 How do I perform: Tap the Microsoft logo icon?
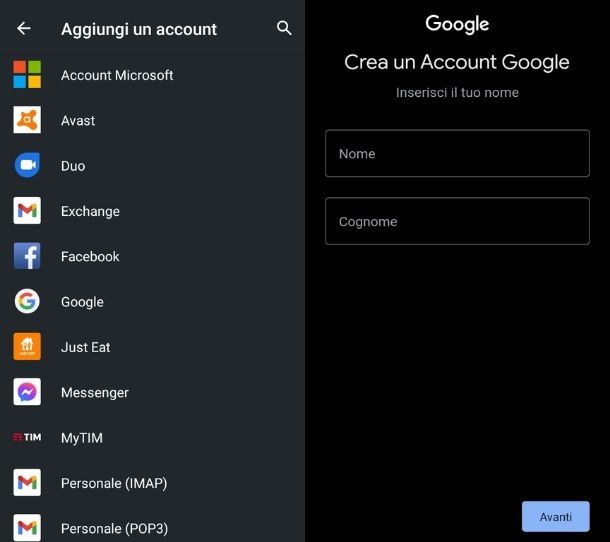coord(27,75)
